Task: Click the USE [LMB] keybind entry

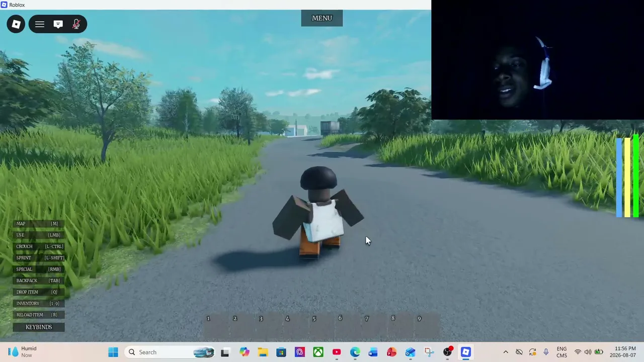Action: [39, 235]
